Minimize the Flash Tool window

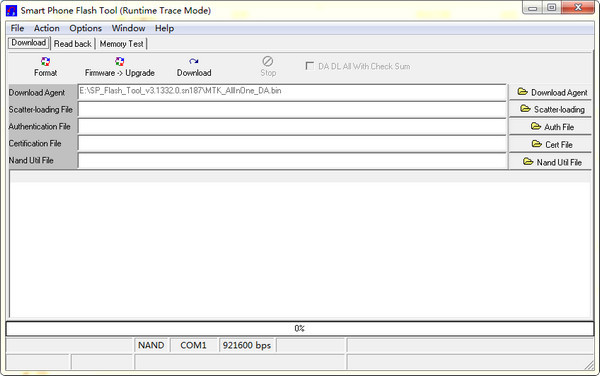(x=532, y=8)
